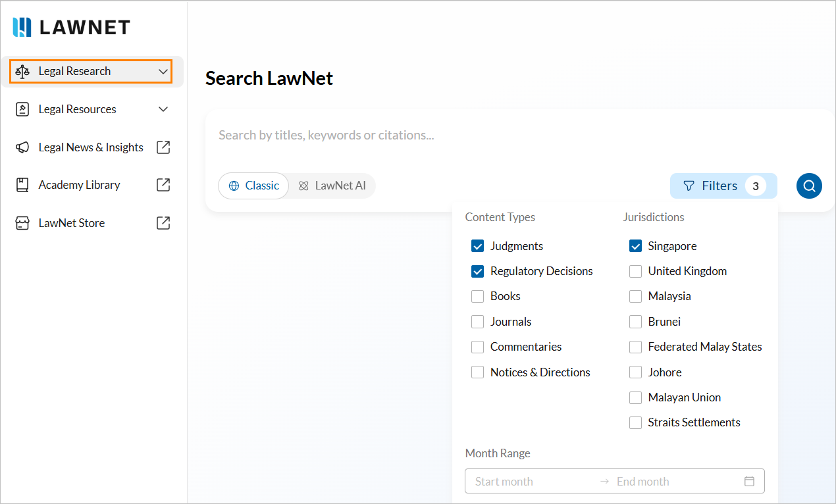Deselect the Singapore jurisdiction checkbox

[x=635, y=246]
